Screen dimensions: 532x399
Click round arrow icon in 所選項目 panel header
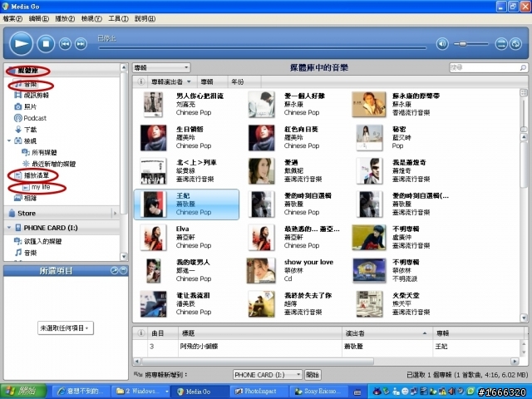pos(114,270)
